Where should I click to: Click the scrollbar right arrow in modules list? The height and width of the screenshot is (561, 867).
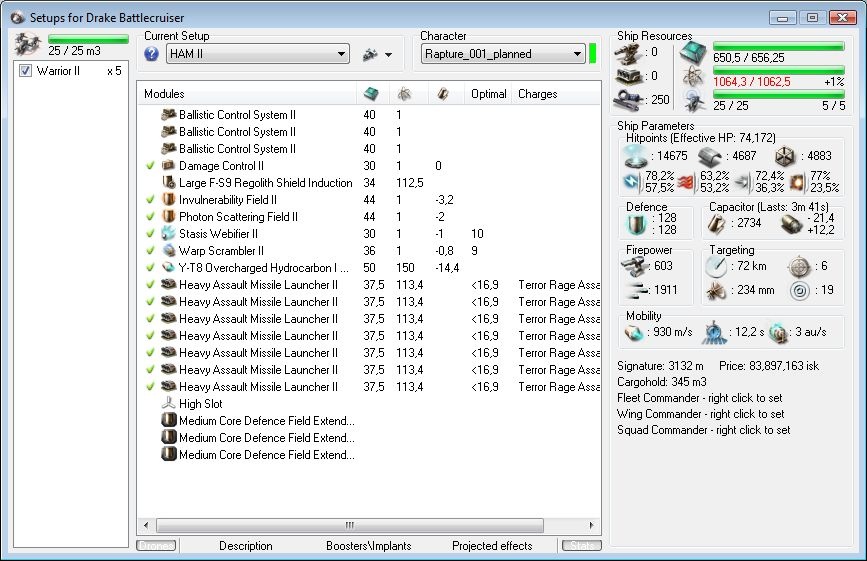point(592,525)
